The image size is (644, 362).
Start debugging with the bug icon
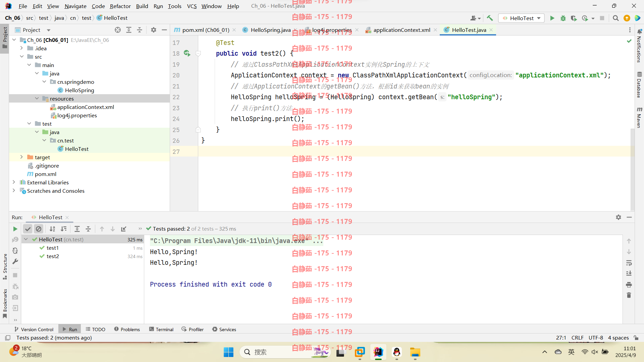[x=563, y=18]
